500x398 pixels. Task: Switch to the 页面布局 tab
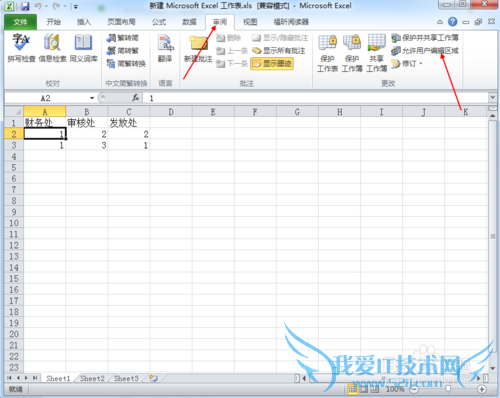coord(121,22)
